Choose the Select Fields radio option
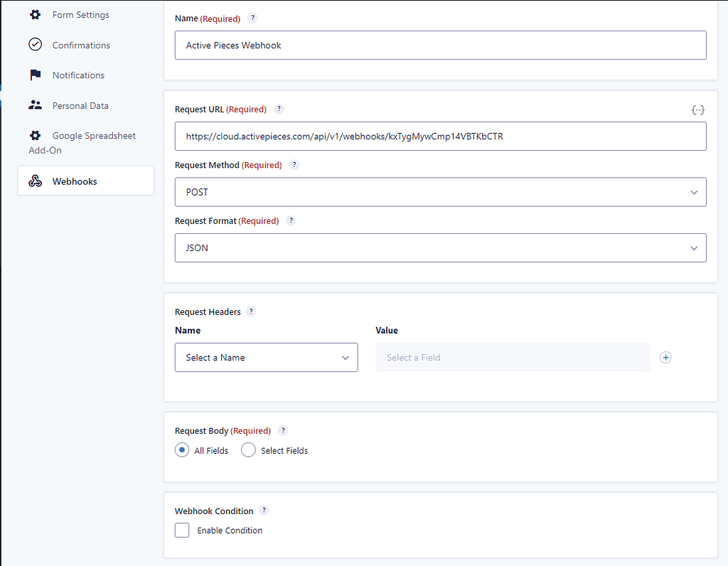Image resolution: width=728 pixels, height=566 pixels. [x=248, y=450]
